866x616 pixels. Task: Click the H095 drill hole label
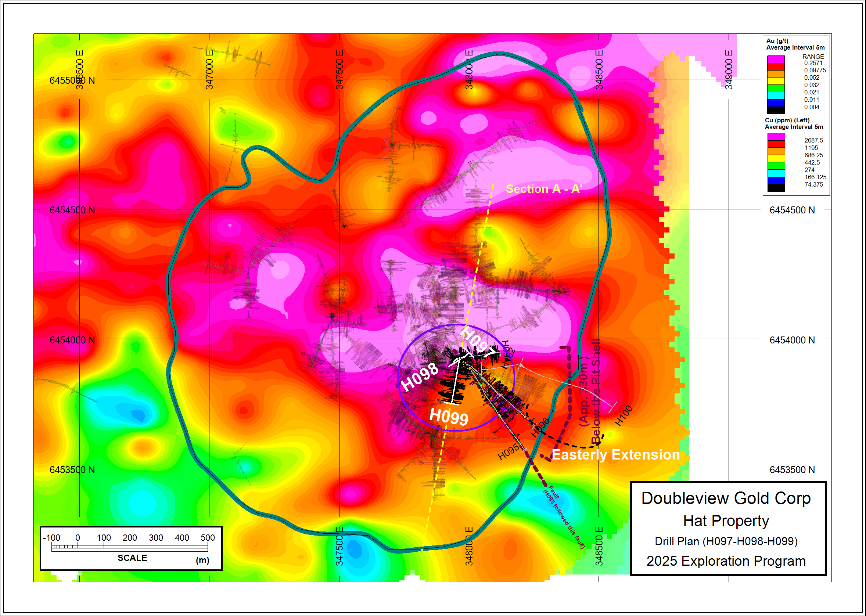[508, 451]
